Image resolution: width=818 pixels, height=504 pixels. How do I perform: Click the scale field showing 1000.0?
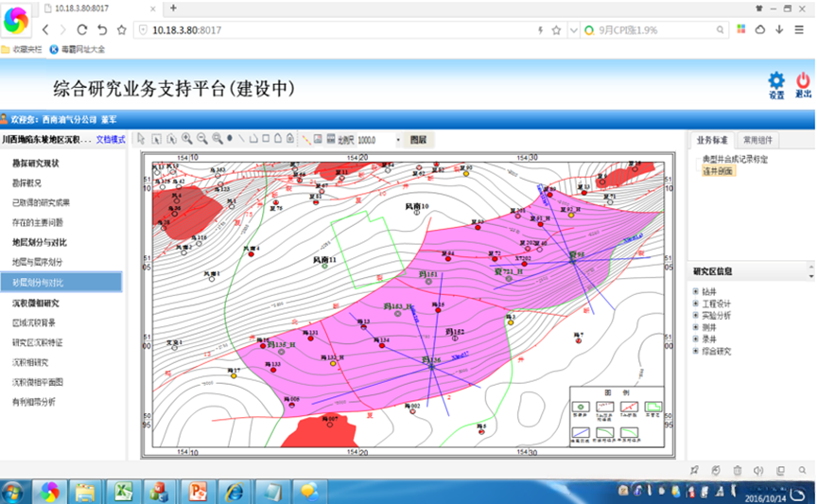pos(375,140)
